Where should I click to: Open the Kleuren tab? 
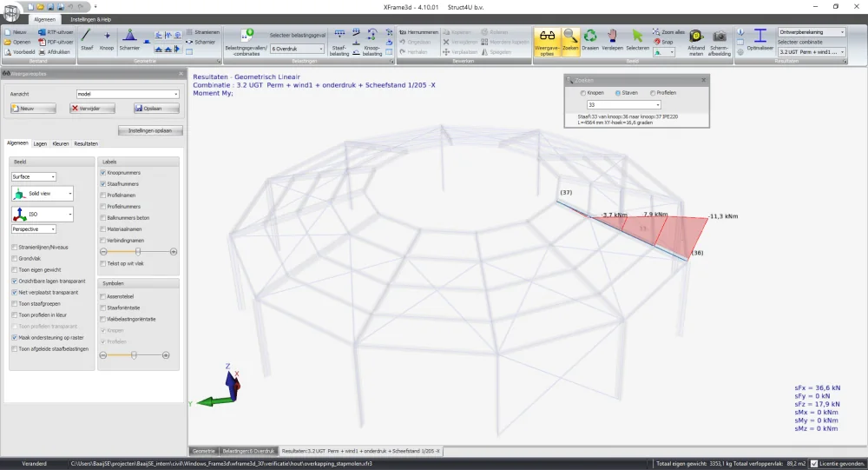pos(61,143)
